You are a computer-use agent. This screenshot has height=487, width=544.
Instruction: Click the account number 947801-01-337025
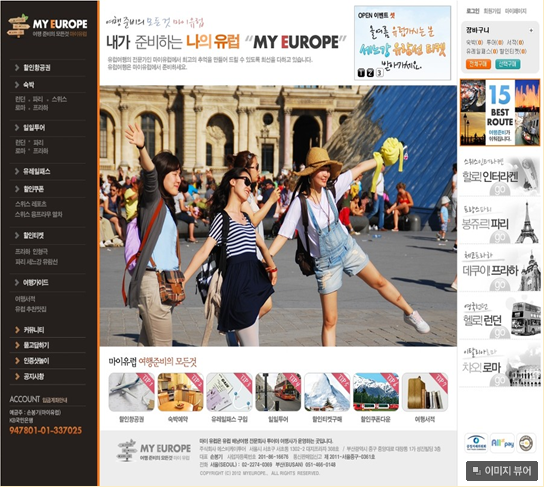45,430
